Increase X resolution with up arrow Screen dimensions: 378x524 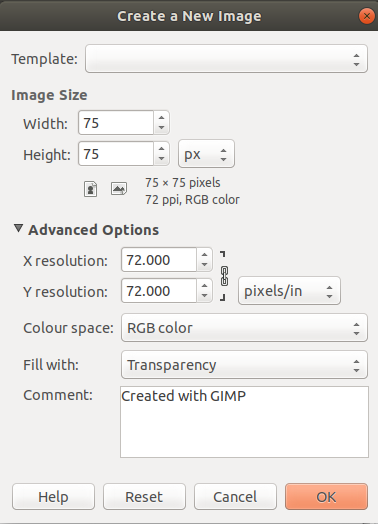tap(204, 254)
